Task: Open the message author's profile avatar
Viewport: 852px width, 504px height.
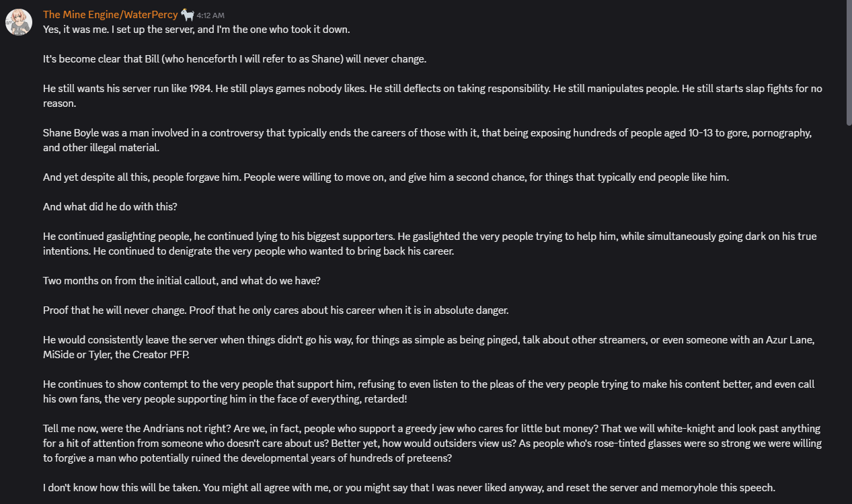Action: tap(19, 22)
